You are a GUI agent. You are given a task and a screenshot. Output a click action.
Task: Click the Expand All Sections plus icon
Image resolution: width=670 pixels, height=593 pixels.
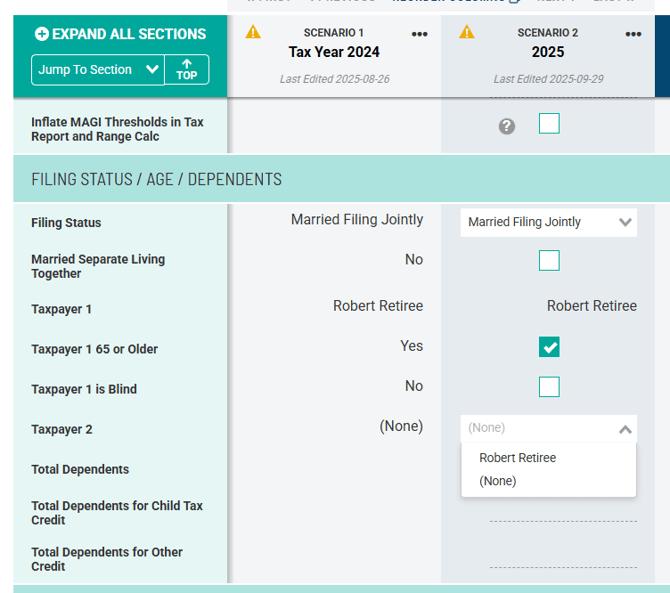(41, 34)
